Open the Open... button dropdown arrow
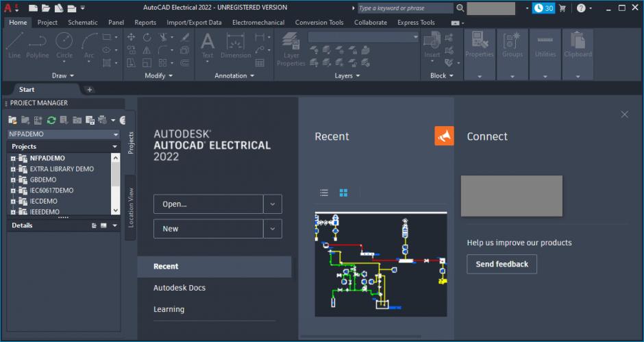The image size is (644, 342). click(x=272, y=204)
